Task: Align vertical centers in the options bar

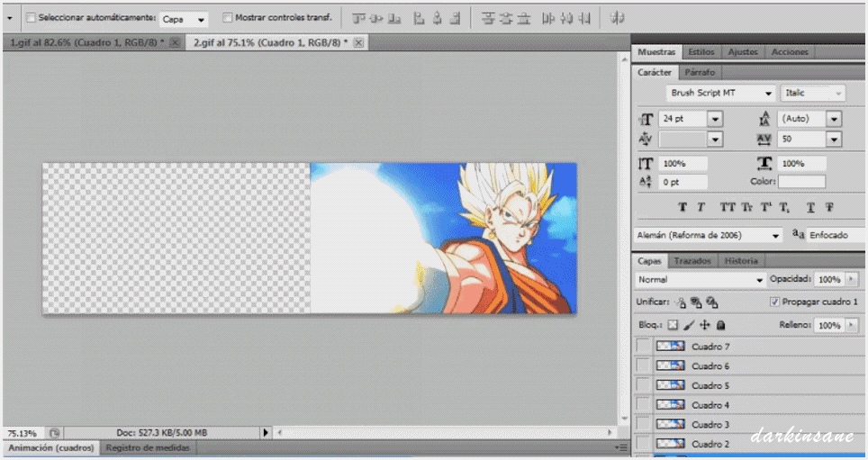Action: click(x=376, y=18)
